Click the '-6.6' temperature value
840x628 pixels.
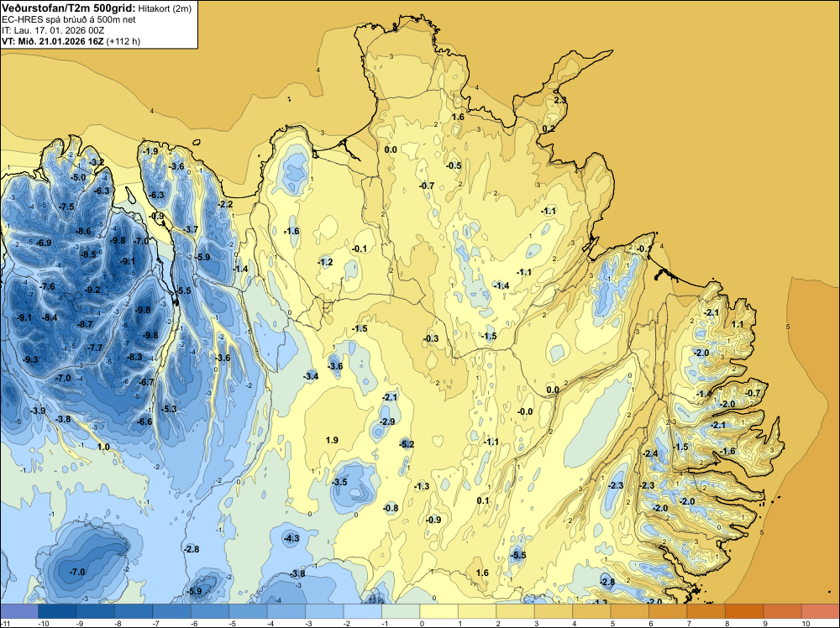click(144, 421)
